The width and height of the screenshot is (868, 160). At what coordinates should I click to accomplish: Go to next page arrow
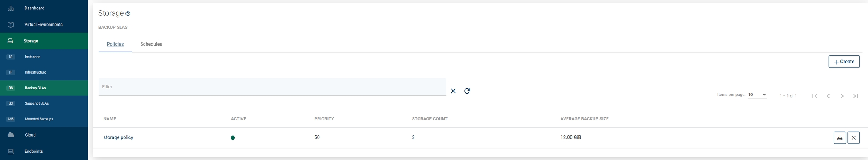pyautogui.click(x=842, y=96)
